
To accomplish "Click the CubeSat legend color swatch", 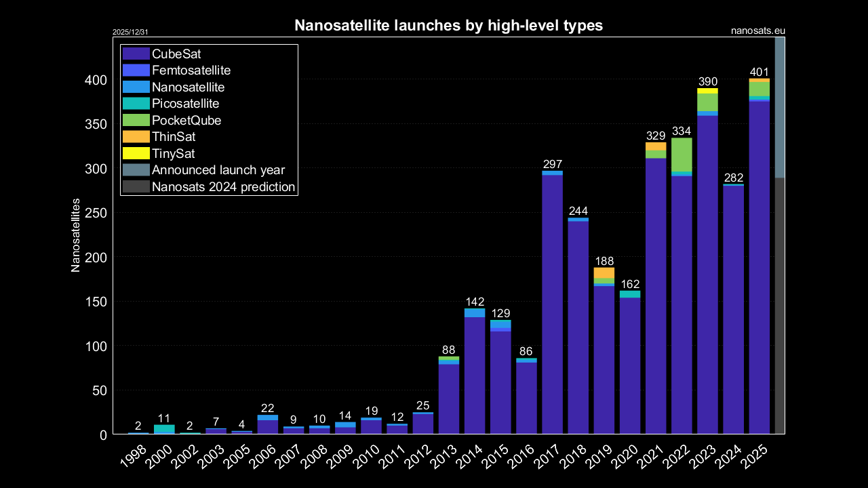I will tap(136, 54).
